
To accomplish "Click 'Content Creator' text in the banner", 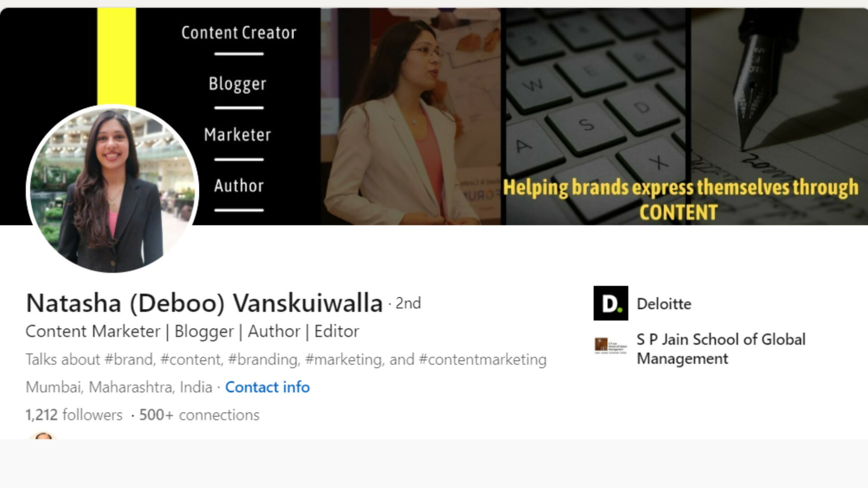I will [x=239, y=33].
